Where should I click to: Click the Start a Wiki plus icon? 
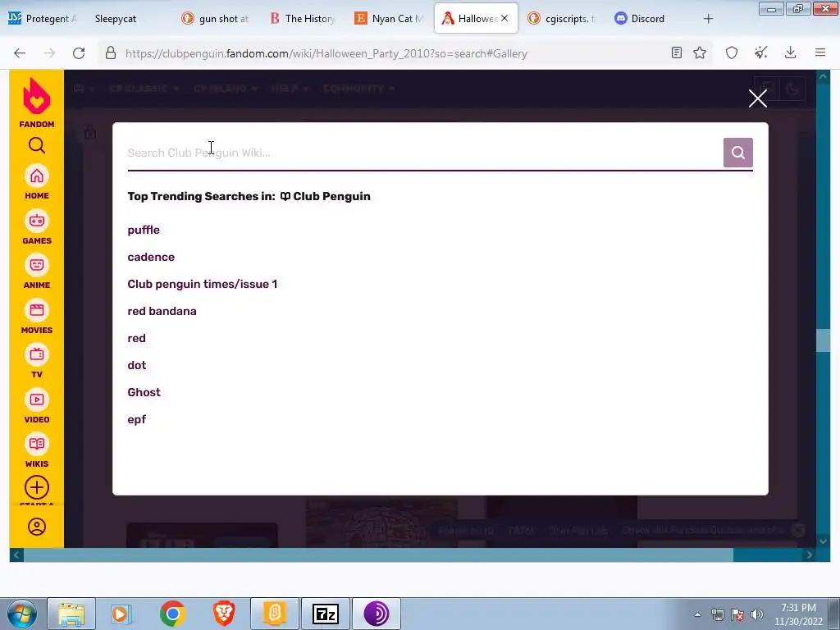pyautogui.click(x=36, y=487)
